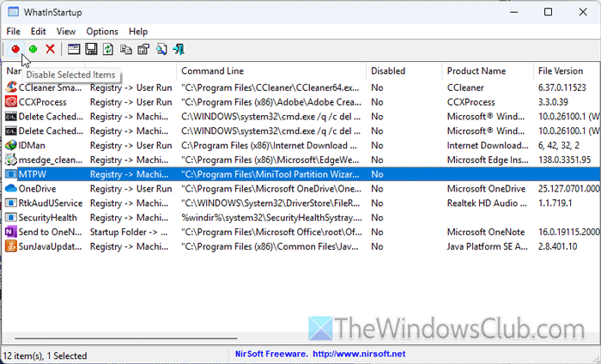
Task: Click the status bar text 12 item(s), 1 Selected
Action: pos(46,356)
